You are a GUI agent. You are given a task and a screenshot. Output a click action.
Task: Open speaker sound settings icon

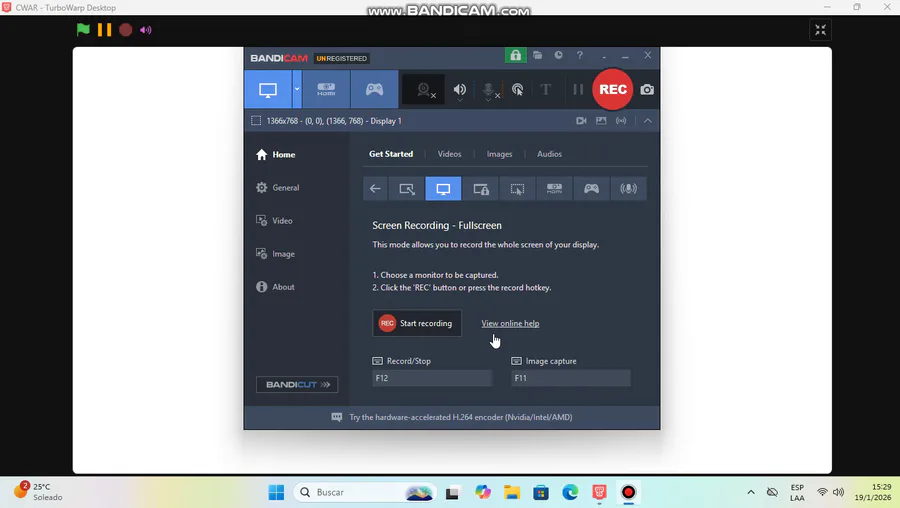460,90
